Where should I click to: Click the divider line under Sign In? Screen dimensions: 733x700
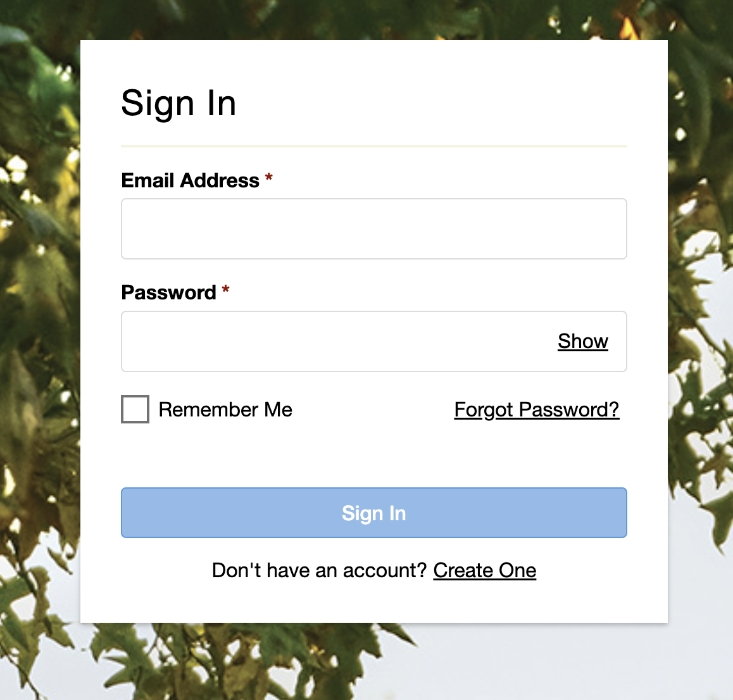[373, 146]
